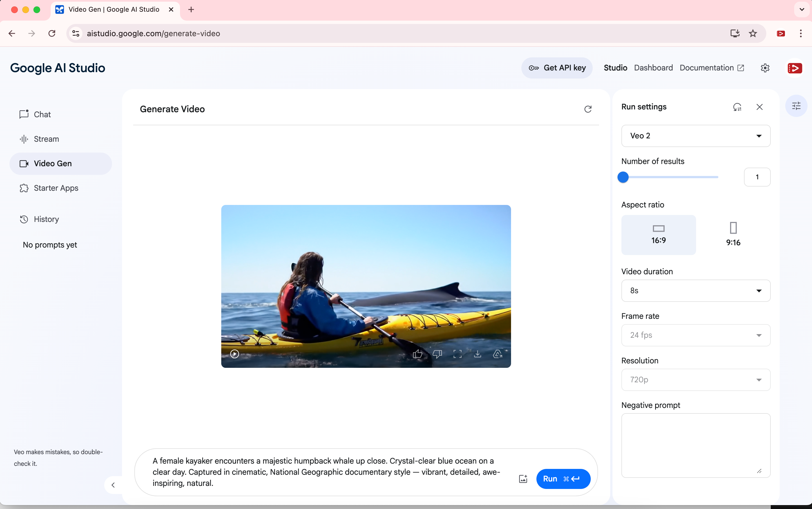The image size is (812, 509).
Task: Toggle the run settings panel icon
Action: pyautogui.click(x=796, y=106)
